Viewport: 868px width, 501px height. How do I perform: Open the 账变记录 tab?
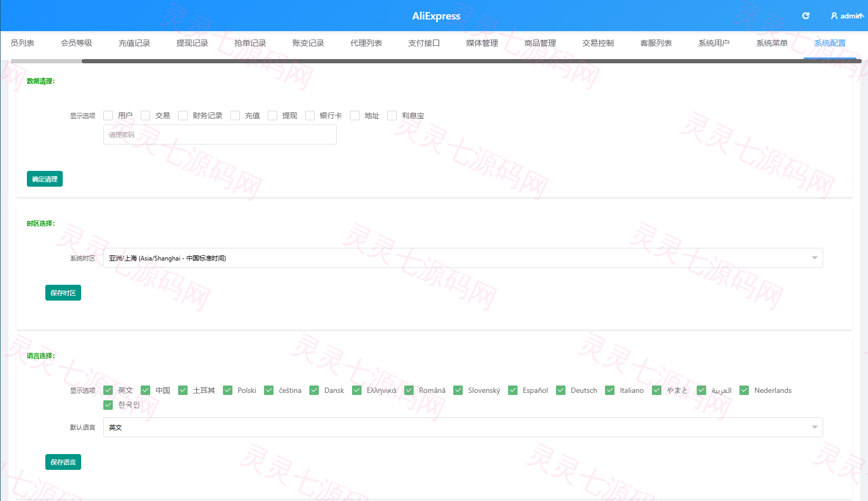coord(308,43)
